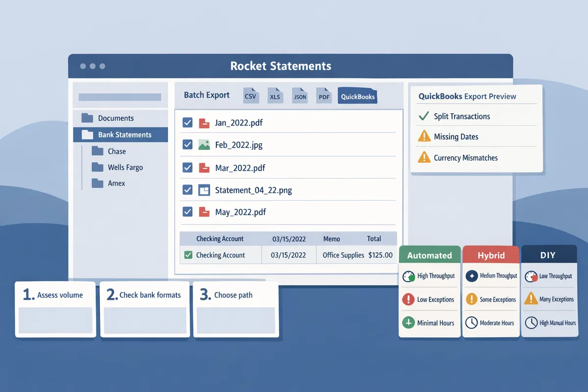Open the Jan_2022.pdf file name
This screenshot has width=588, height=392.
pos(239,123)
